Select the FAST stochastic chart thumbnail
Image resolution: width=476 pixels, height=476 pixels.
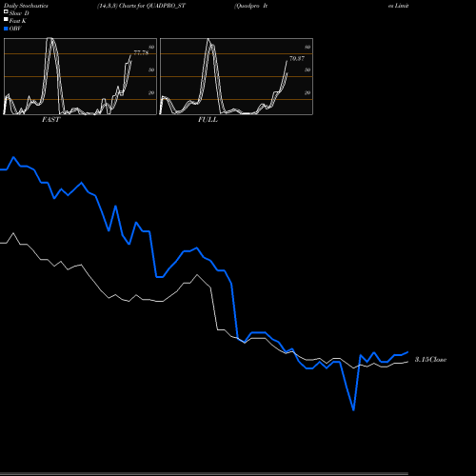(80, 76)
